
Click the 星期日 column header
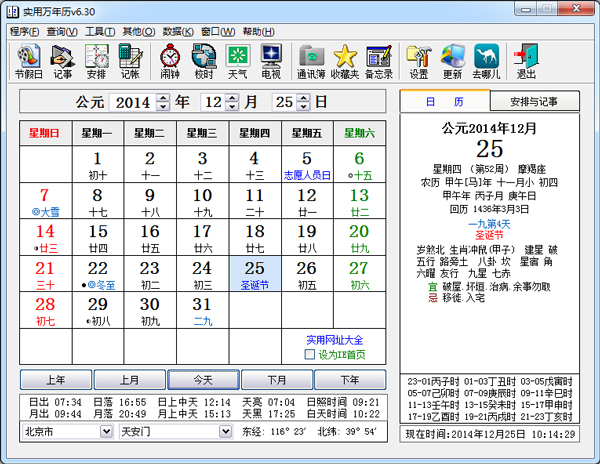[x=46, y=133]
